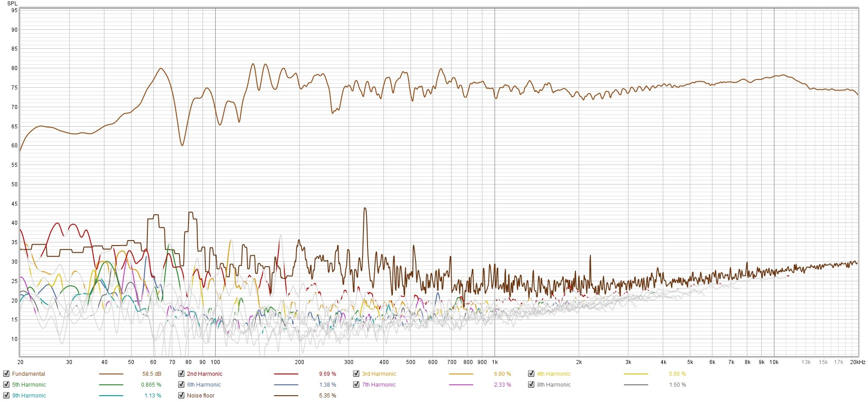Click the SPL axis label
The image size is (868, 402).
[x=12, y=4]
